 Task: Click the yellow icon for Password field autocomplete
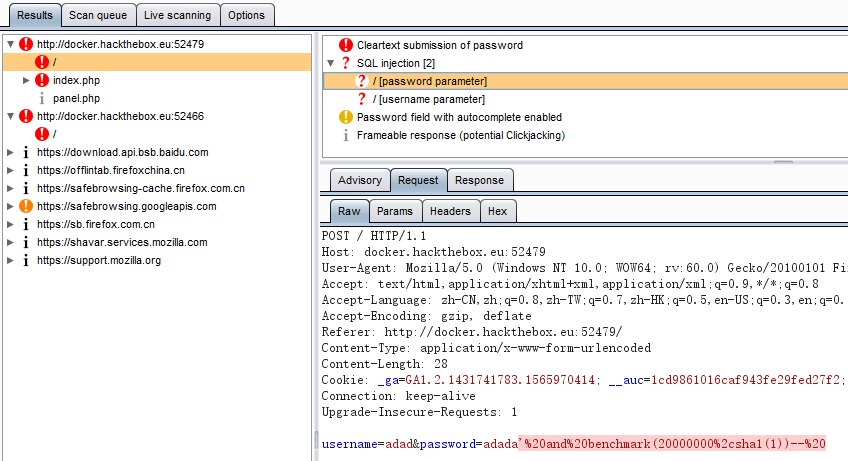point(346,117)
